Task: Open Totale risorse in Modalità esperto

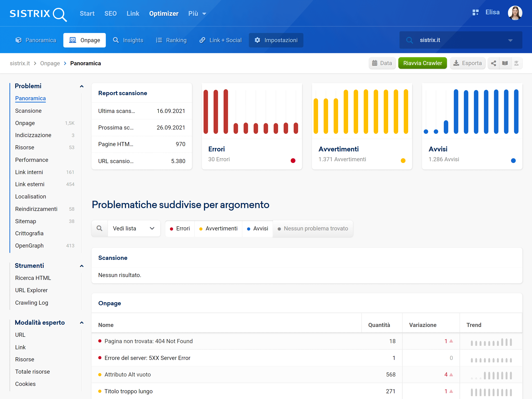Action: click(x=33, y=372)
